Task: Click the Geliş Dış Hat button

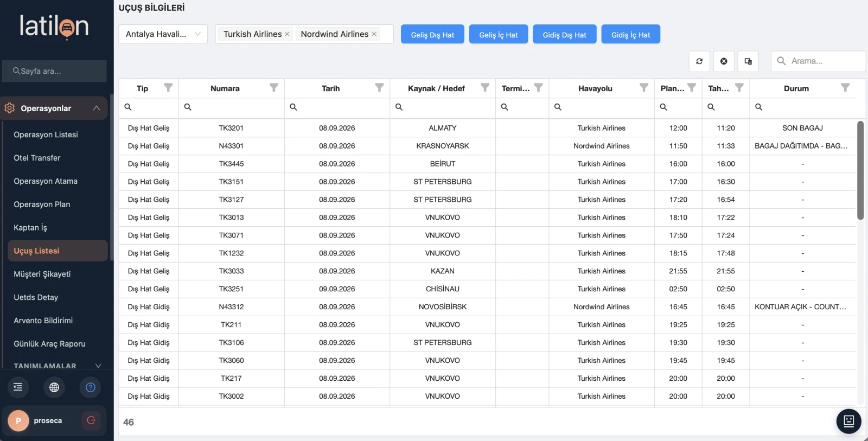Action: pos(432,34)
